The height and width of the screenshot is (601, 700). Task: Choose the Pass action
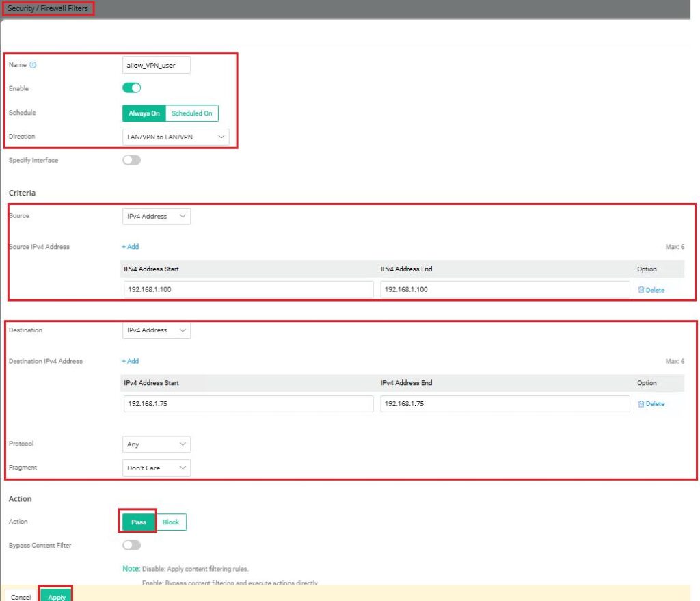coord(139,522)
